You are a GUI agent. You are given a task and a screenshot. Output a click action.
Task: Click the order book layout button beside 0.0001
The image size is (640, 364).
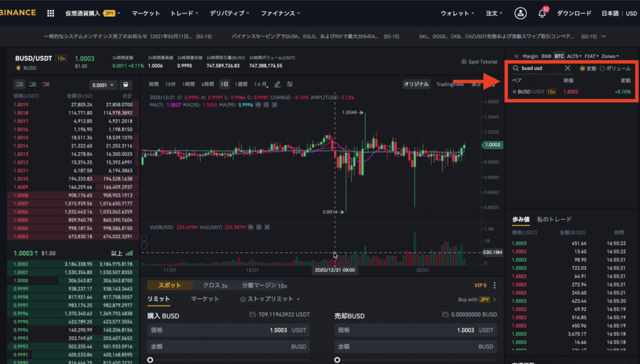click(126, 85)
